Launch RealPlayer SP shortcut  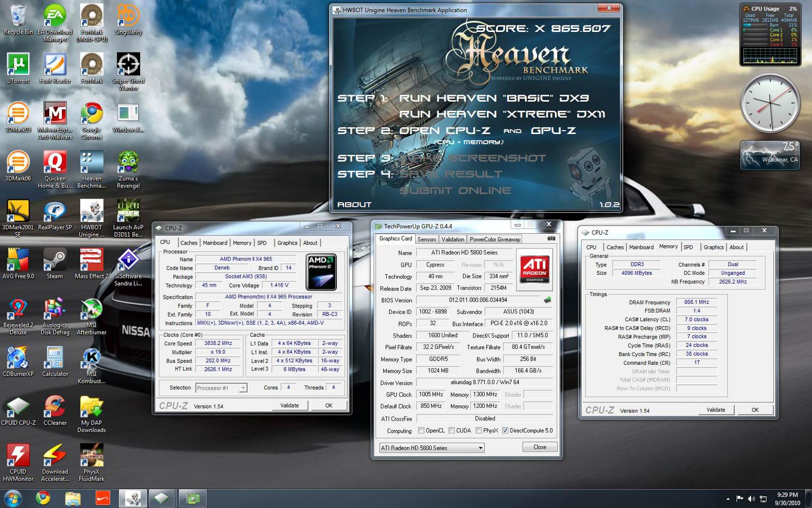click(x=55, y=214)
